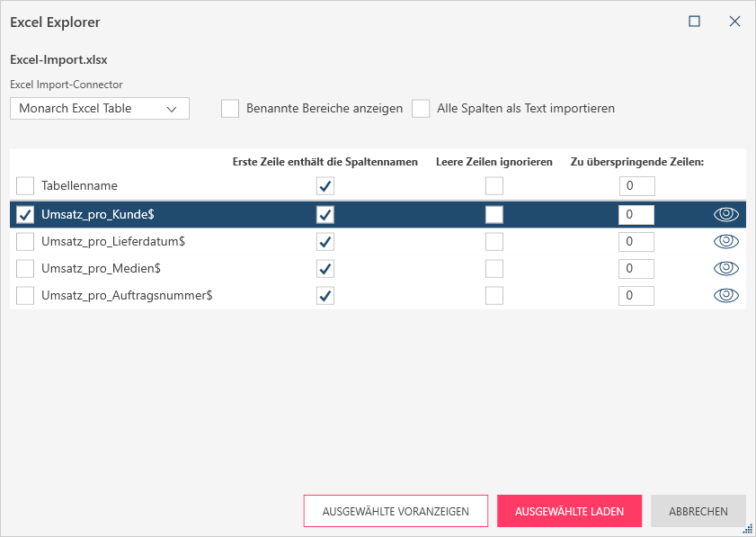Uncheck first-row column names for Umsatz_pro_Auftragsnummer$
Screen dimensions: 756x537
click(x=325, y=296)
